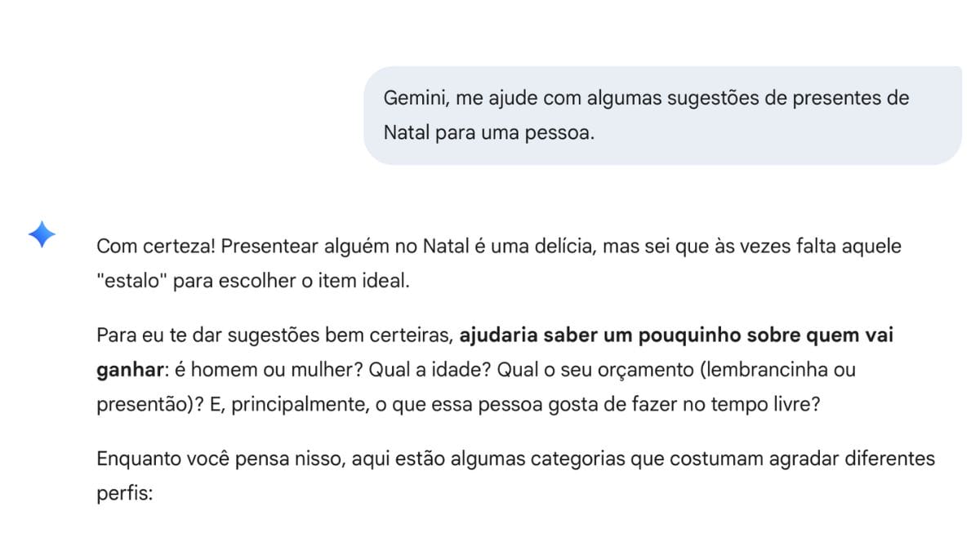Click "Enquanto você pensa nisso" sentence start
980x551 pixels.
220,459
